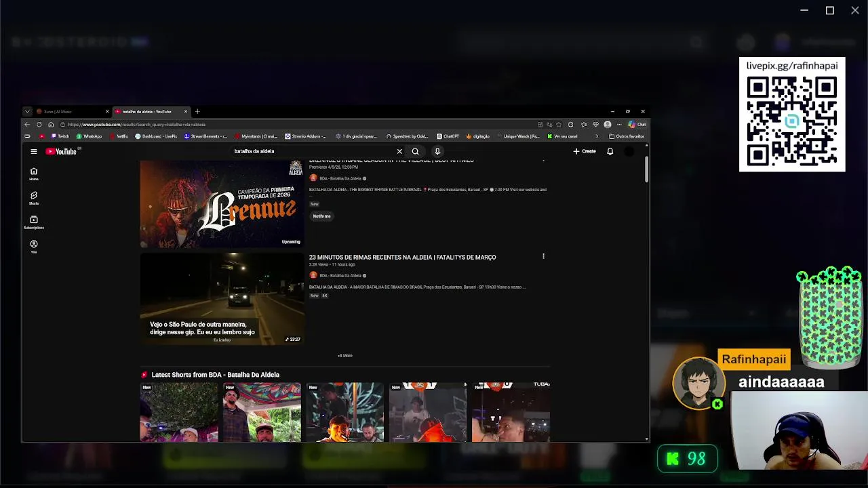The width and height of the screenshot is (868, 488).
Task: Click the Latest Shorts from BDA heading
Action: coord(215,375)
